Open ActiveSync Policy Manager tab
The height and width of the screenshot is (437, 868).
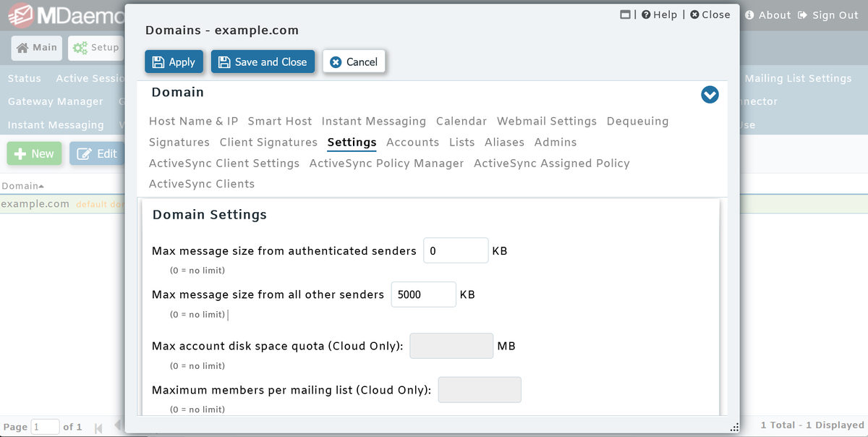[386, 163]
